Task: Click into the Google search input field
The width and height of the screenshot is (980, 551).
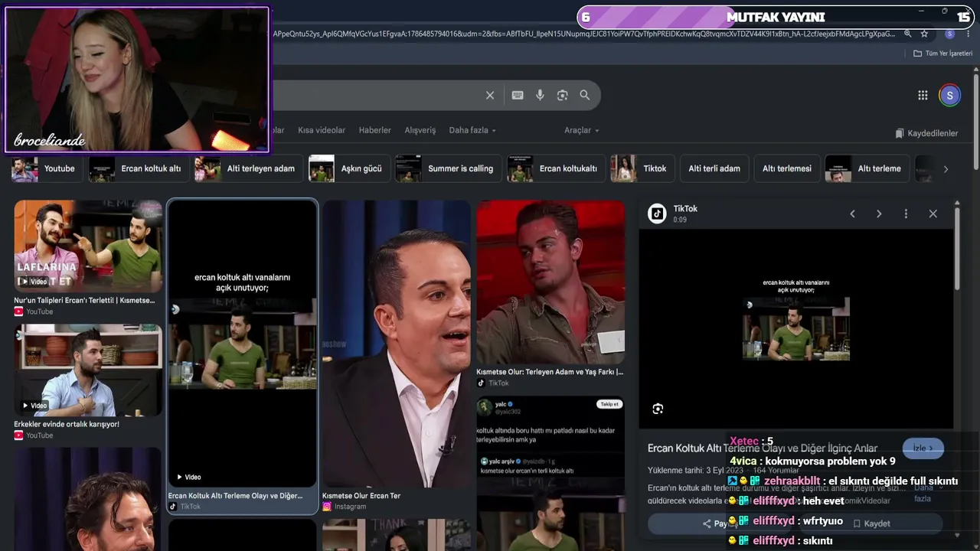Action: (x=375, y=95)
